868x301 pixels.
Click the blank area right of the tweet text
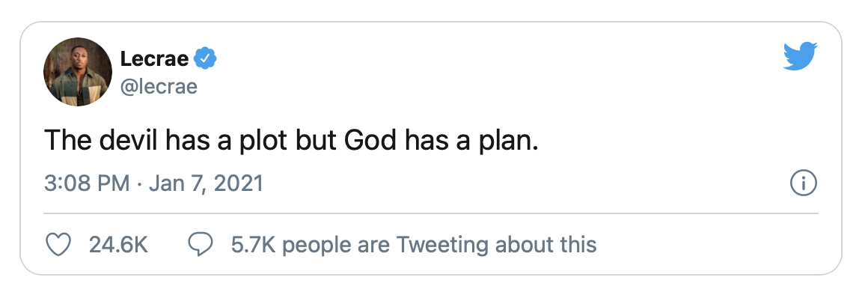673,142
